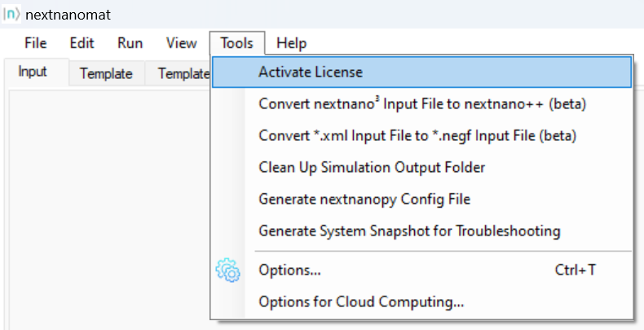Open the Help menu
Viewport: 644px width, 330px height.
[291, 43]
